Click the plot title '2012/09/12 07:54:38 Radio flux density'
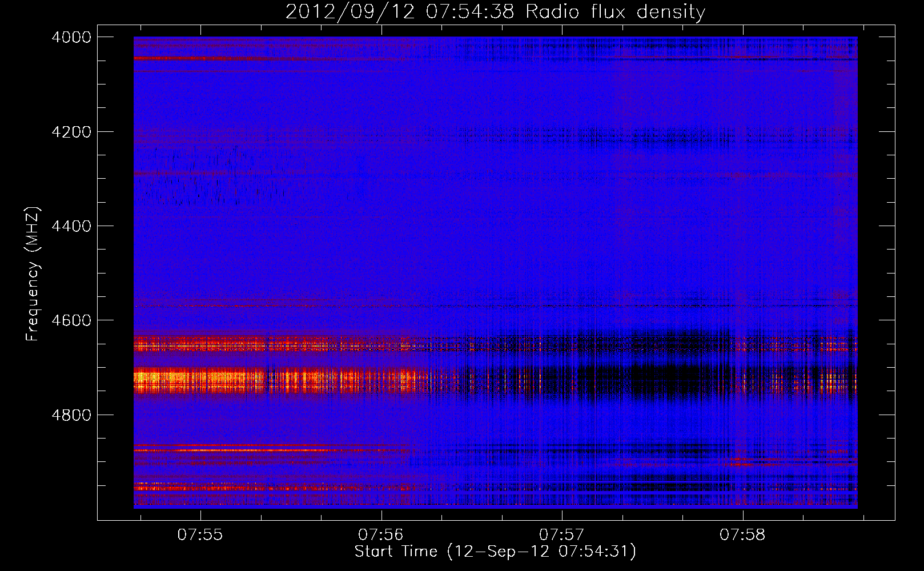924x571 pixels. pos(495,11)
